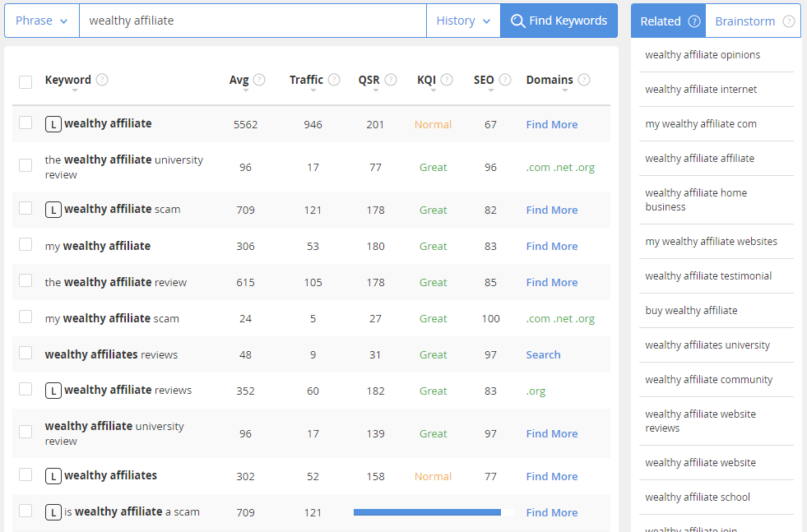The height and width of the screenshot is (532, 807).
Task: Select related keyword wealthy affiliate home business
Action: [696, 200]
